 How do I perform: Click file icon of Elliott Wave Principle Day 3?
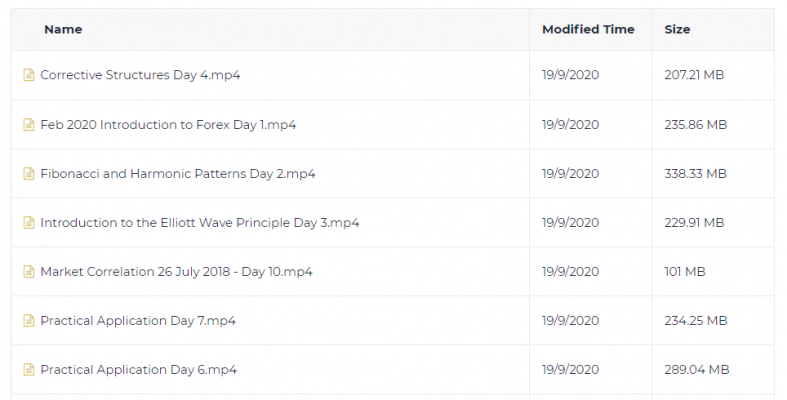pyautogui.click(x=29, y=222)
